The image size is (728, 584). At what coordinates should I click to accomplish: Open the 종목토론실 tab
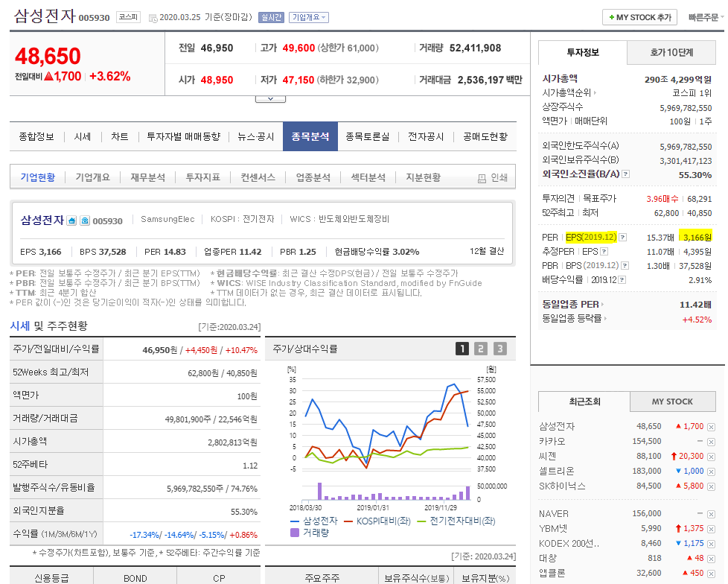(367, 136)
